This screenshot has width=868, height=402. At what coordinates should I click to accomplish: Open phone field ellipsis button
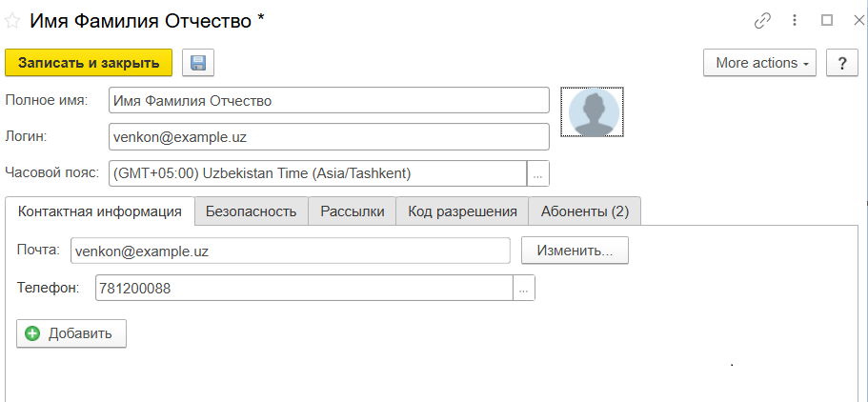coord(524,288)
